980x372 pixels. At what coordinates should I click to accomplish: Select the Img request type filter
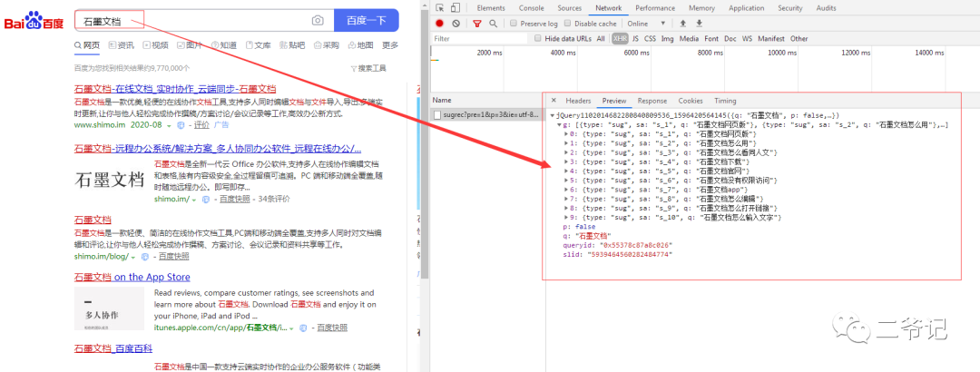point(668,39)
